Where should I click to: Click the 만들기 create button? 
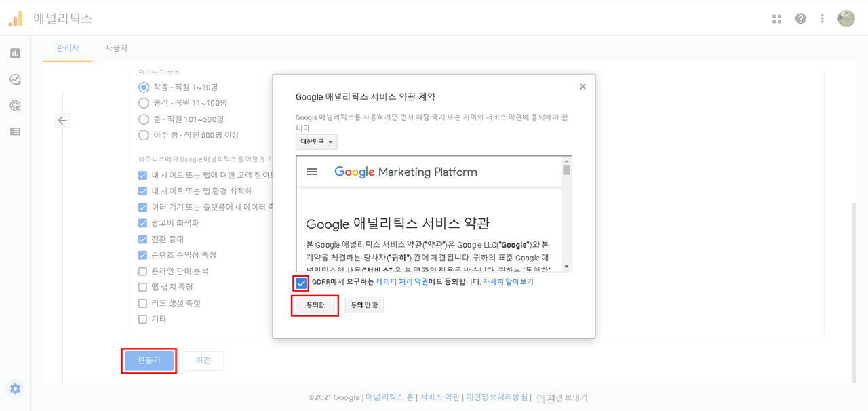point(149,360)
